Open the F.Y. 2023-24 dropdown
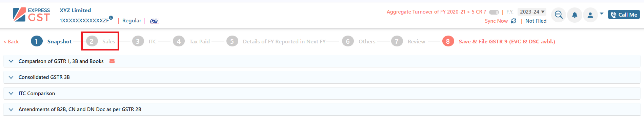The image size is (644, 123). point(532,12)
